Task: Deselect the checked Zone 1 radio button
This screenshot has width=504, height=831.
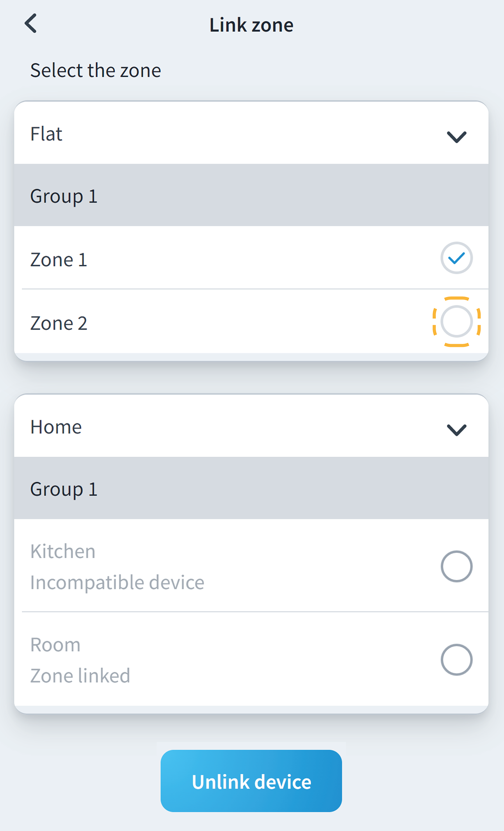Action: [456, 258]
